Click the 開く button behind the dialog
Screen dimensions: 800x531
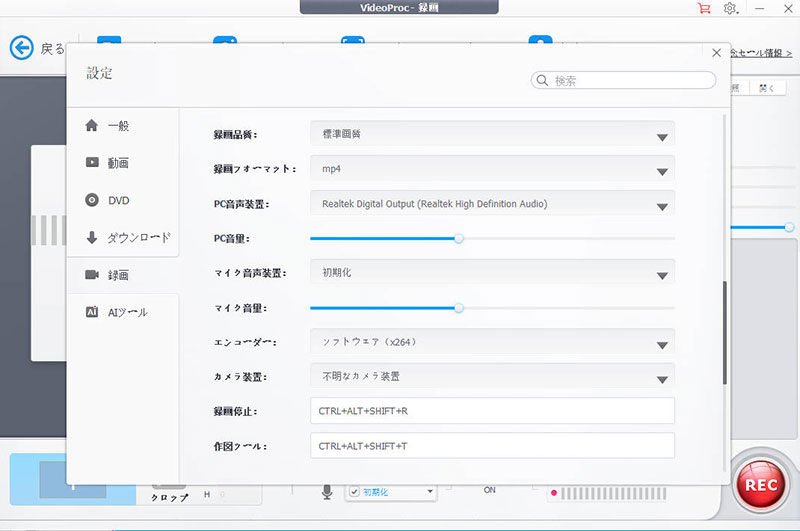tap(766, 88)
